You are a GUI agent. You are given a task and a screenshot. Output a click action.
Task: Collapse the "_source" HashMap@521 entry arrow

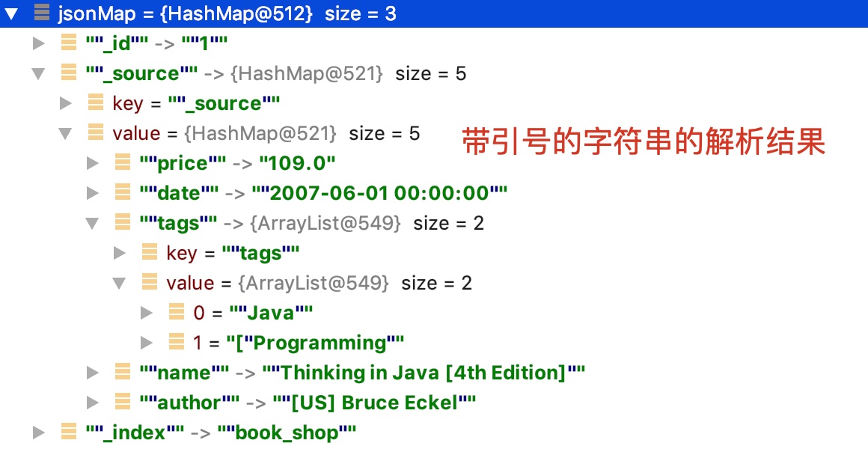pos(38,73)
